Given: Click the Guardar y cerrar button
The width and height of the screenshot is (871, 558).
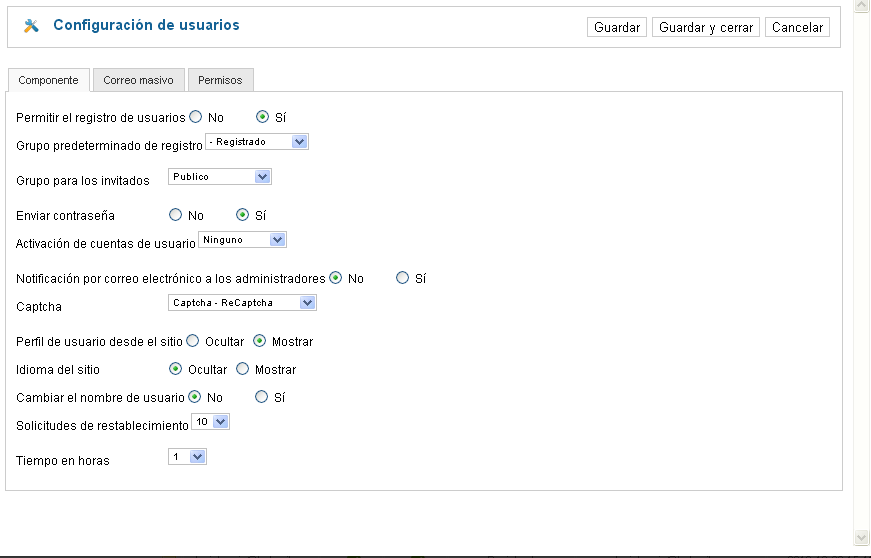Looking at the screenshot, I should click(705, 27).
